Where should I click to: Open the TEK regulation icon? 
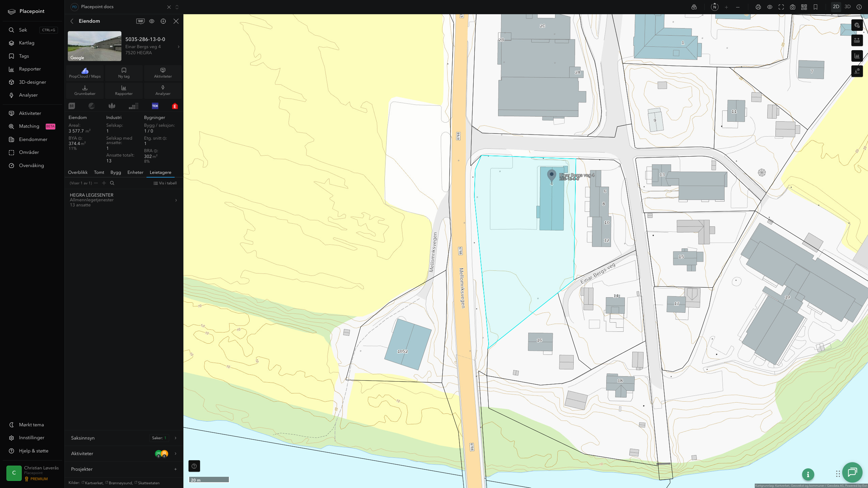pyautogui.click(x=155, y=106)
